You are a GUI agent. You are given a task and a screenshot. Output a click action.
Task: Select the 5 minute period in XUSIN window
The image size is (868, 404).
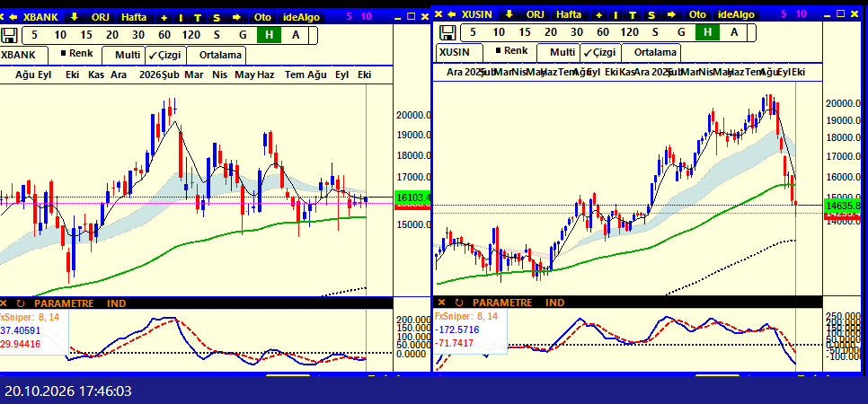coord(473,32)
